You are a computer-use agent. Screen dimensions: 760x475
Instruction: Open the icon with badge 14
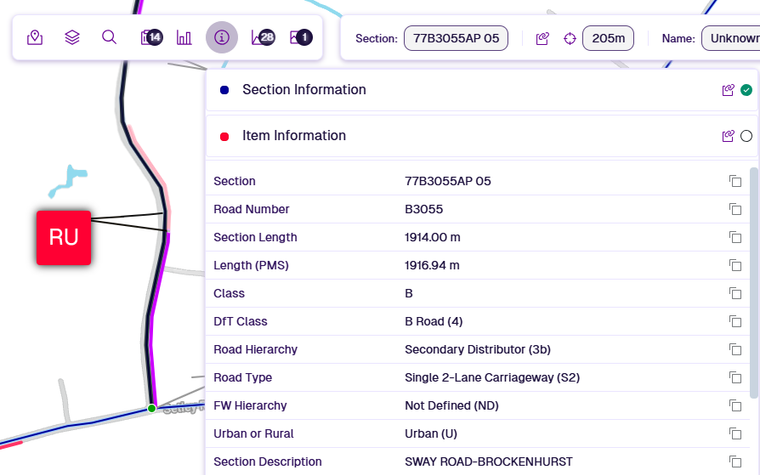click(x=151, y=37)
